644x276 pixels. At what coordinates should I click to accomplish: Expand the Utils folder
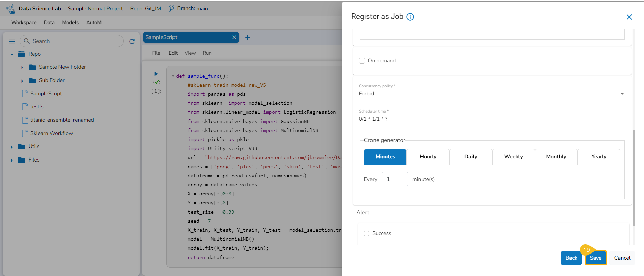click(x=12, y=147)
